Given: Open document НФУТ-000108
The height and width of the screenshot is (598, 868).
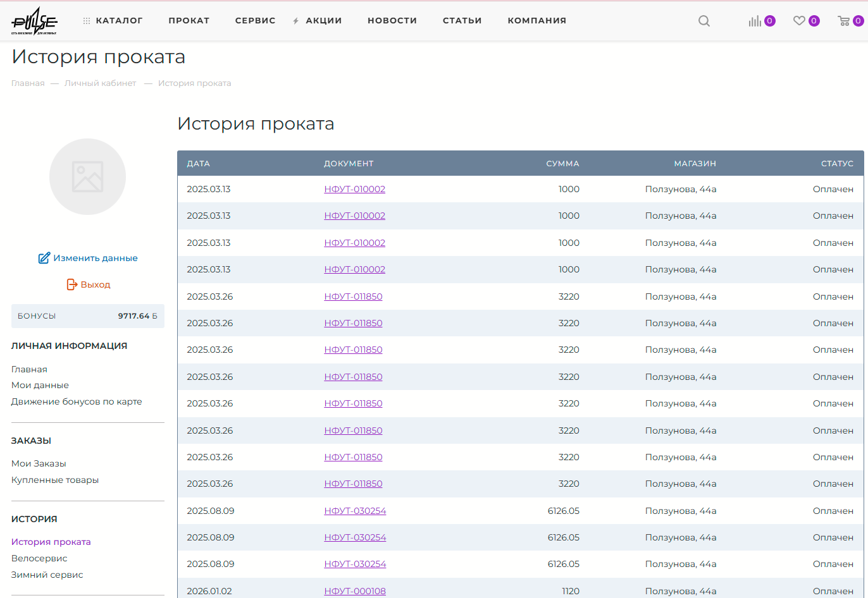Looking at the screenshot, I should coord(355,591).
